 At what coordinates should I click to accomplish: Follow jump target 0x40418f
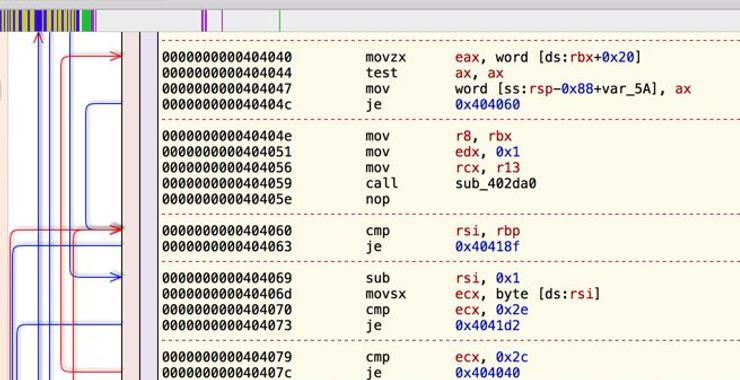(x=488, y=246)
